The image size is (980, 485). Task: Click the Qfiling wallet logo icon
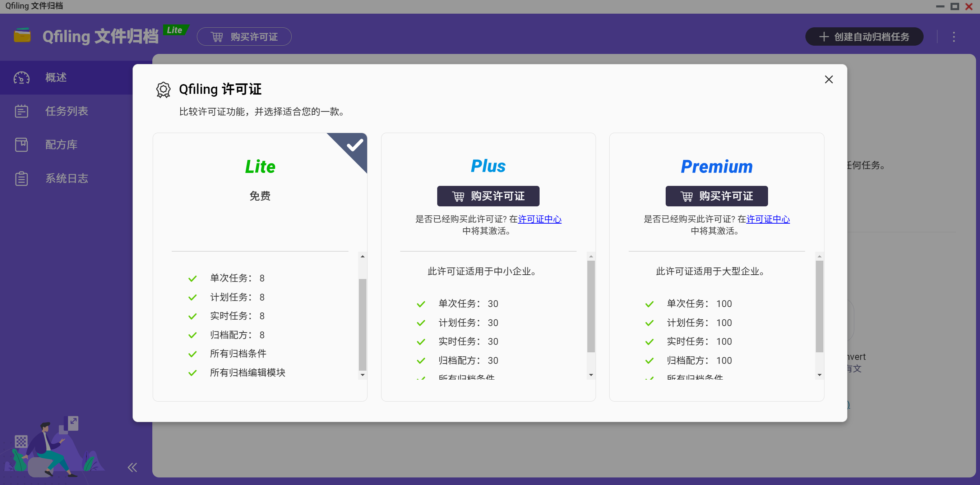coord(22,36)
